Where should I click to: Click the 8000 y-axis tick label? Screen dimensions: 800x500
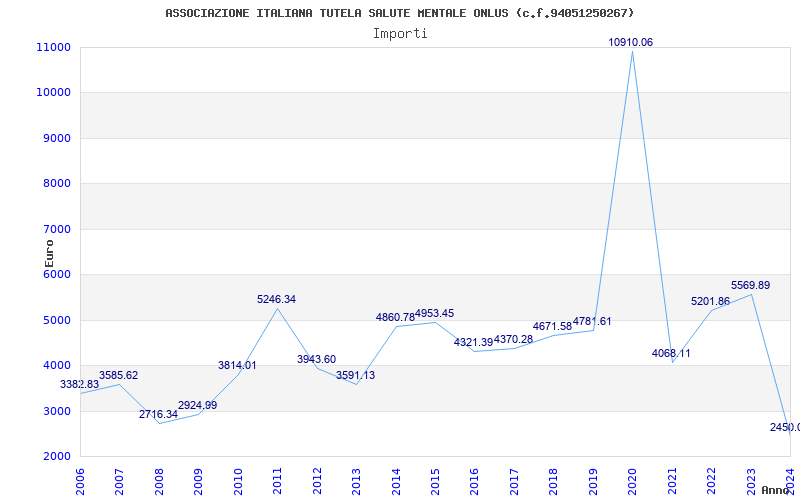[56, 183]
